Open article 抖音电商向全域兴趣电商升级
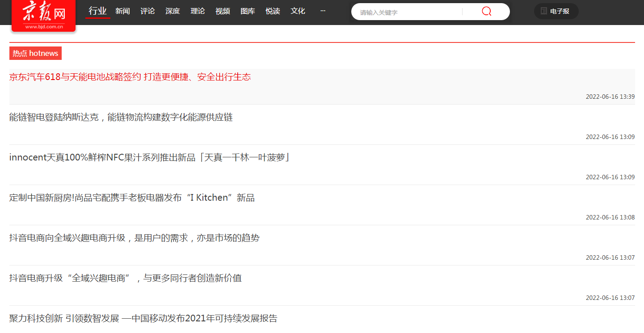The height and width of the screenshot is (333, 644). pos(134,238)
